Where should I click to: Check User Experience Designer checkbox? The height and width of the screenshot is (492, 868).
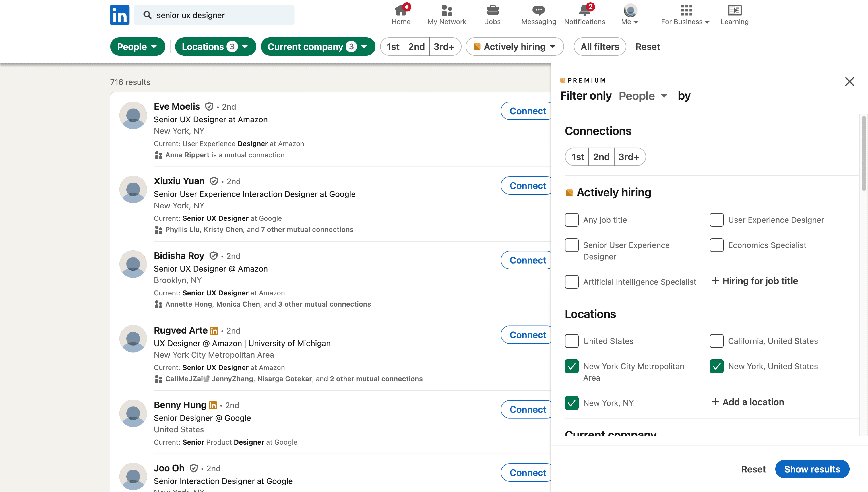pos(717,220)
